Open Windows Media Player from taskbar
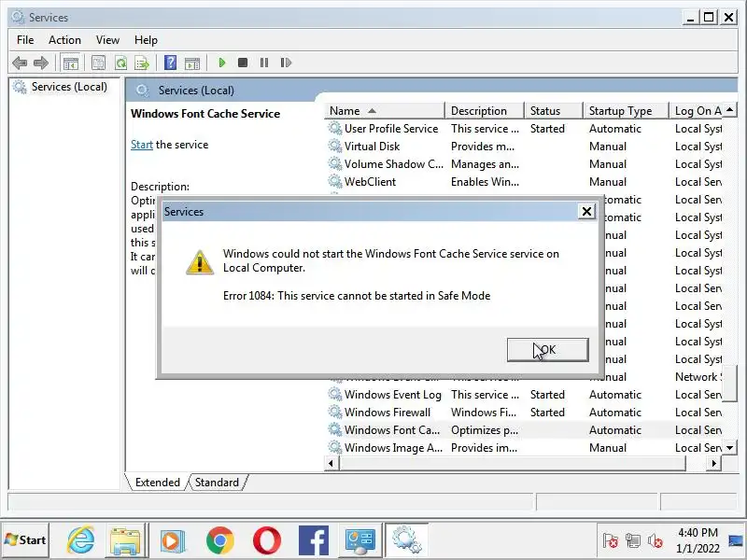 (x=173, y=541)
